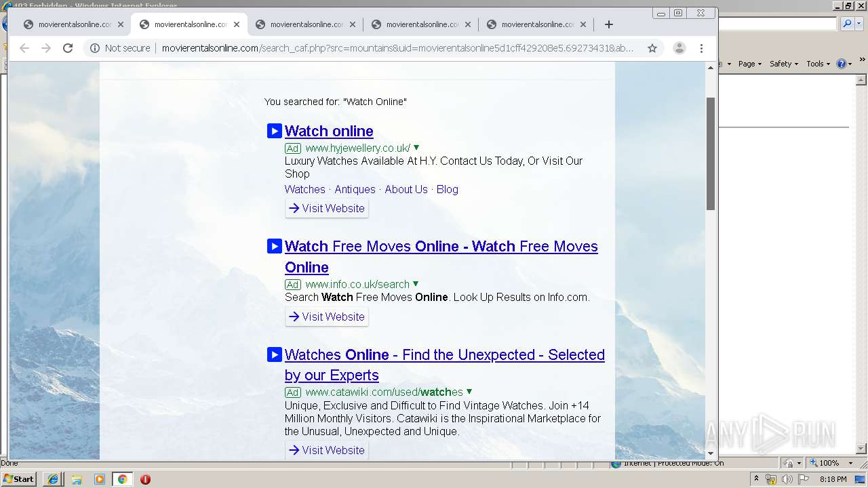Open a new Chrome tab
The width and height of the screenshot is (868, 488).
(609, 24)
